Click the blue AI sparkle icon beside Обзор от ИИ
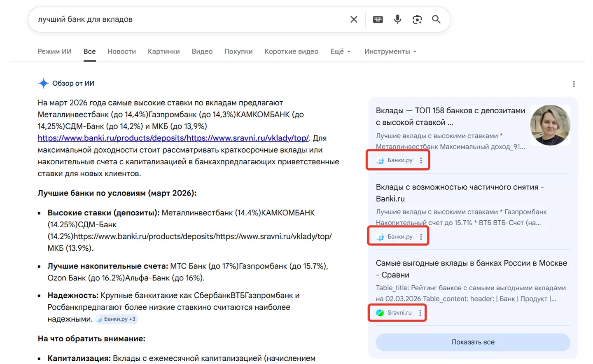This screenshot has height=364, width=593. (x=43, y=83)
